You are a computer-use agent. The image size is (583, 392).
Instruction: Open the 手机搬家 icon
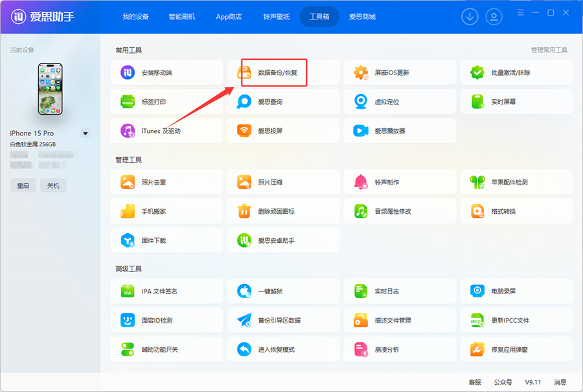128,211
